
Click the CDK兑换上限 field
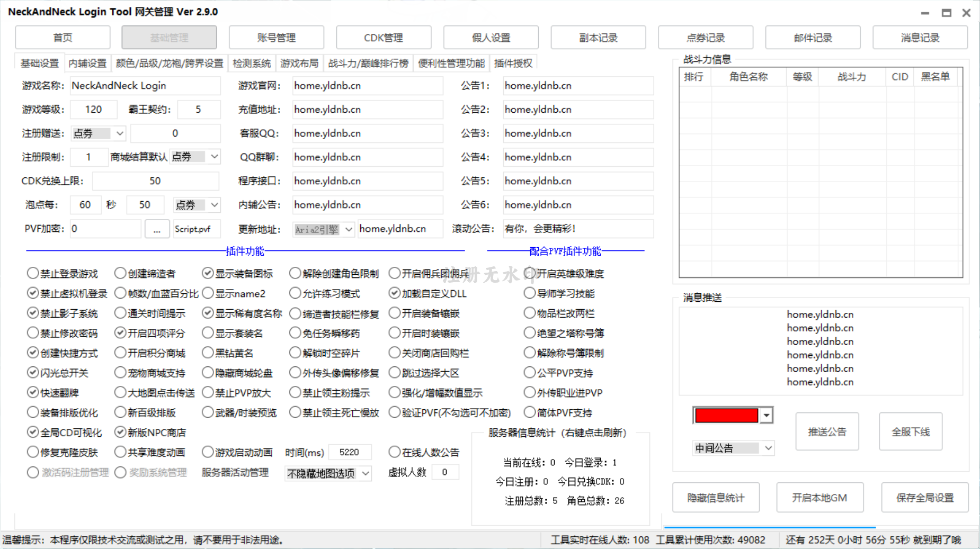156,181
